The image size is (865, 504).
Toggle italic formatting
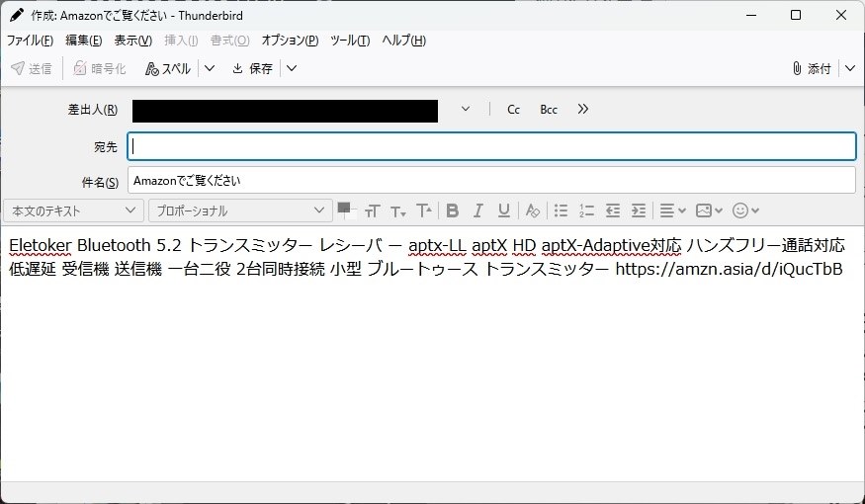point(478,210)
